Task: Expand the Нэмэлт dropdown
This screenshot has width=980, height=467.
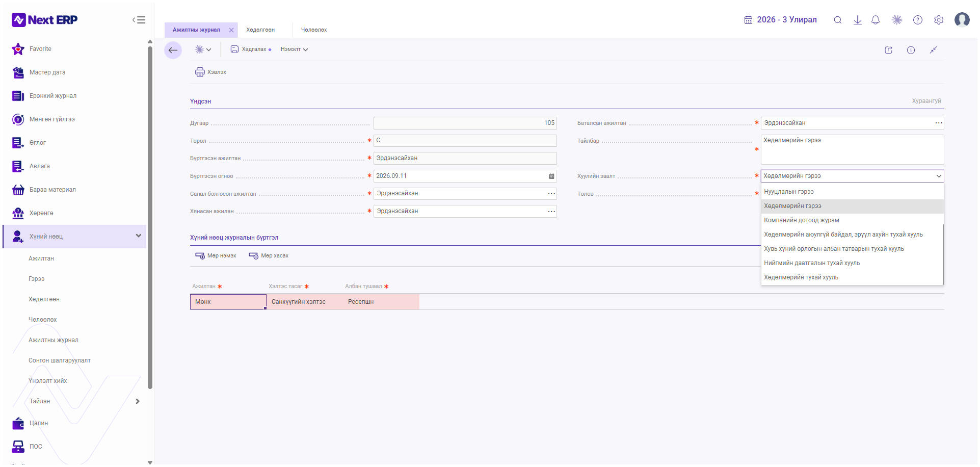Action: click(x=294, y=49)
